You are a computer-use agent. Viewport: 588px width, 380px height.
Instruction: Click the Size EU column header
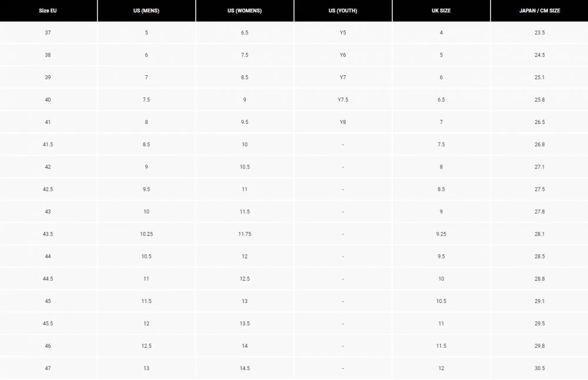(48, 11)
